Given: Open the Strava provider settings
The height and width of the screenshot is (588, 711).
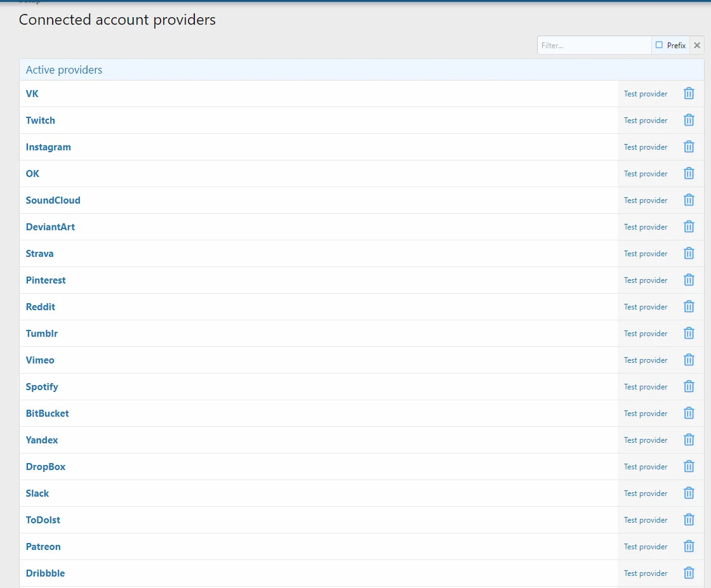Looking at the screenshot, I should click(x=39, y=254).
